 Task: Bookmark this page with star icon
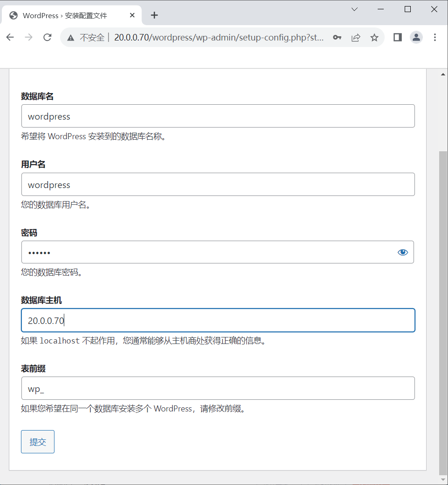[x=374, y=37]
